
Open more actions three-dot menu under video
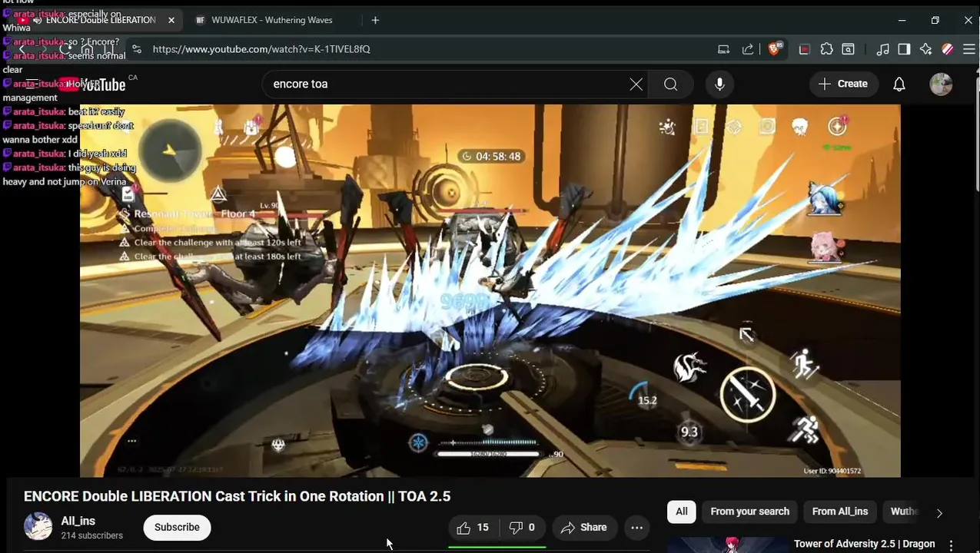637,528
